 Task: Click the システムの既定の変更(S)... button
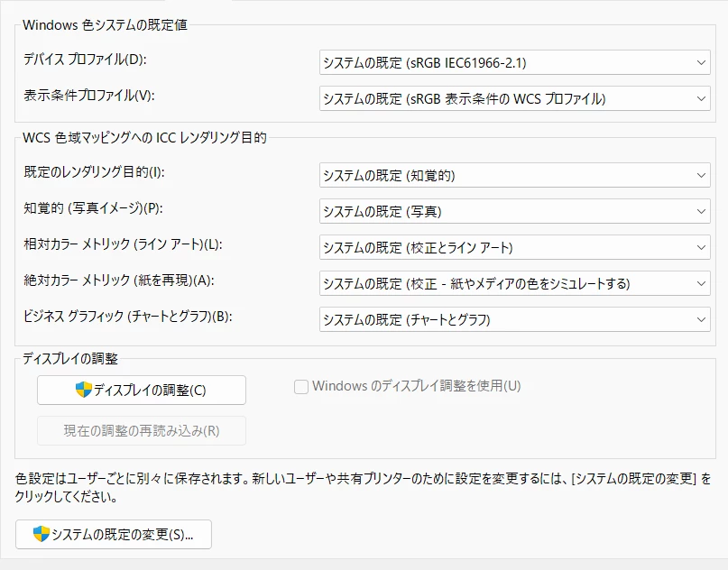114,534
